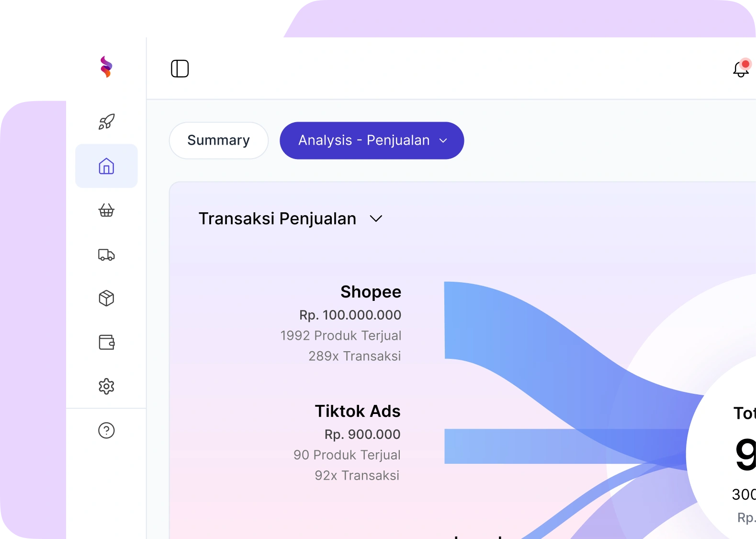This screenshot has height=539, width=756.
Task: Click the app logo in the sidebar
Action: [x=106, y=67]
